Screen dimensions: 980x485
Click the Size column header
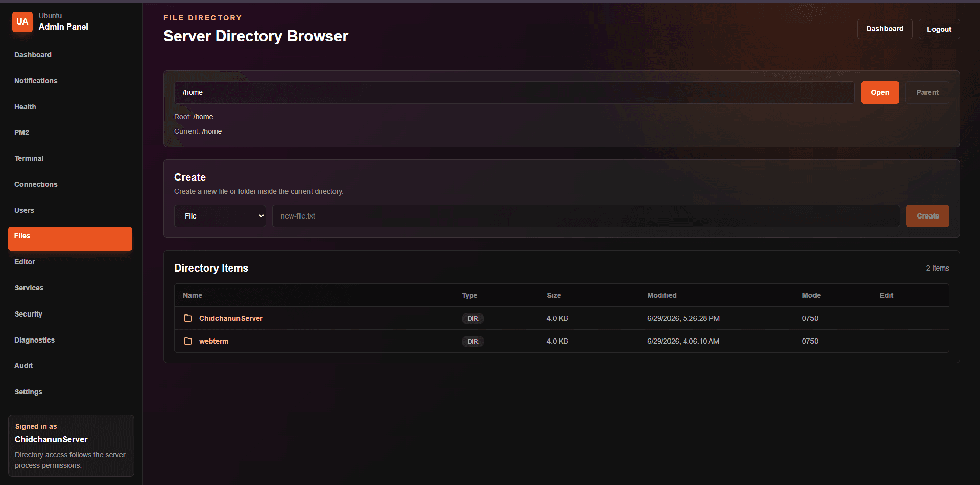(x=554, y=295)
